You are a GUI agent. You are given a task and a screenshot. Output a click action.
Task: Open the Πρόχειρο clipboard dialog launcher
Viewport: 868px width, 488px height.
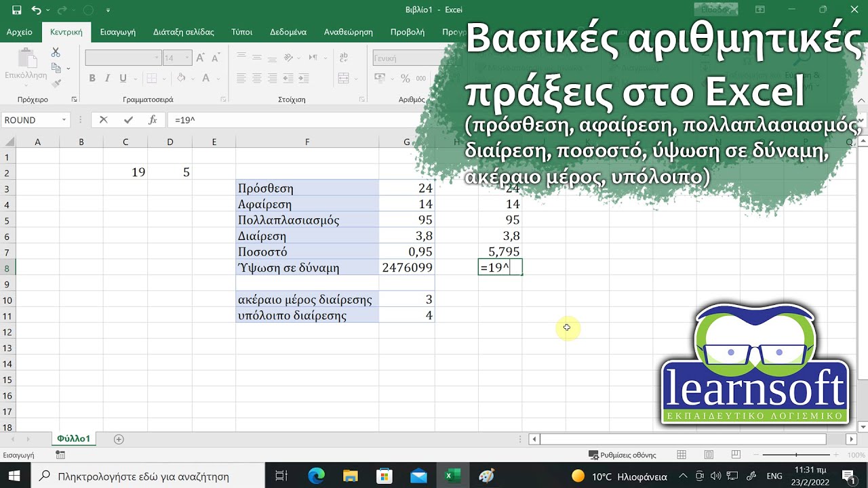(x=73, y=100)
